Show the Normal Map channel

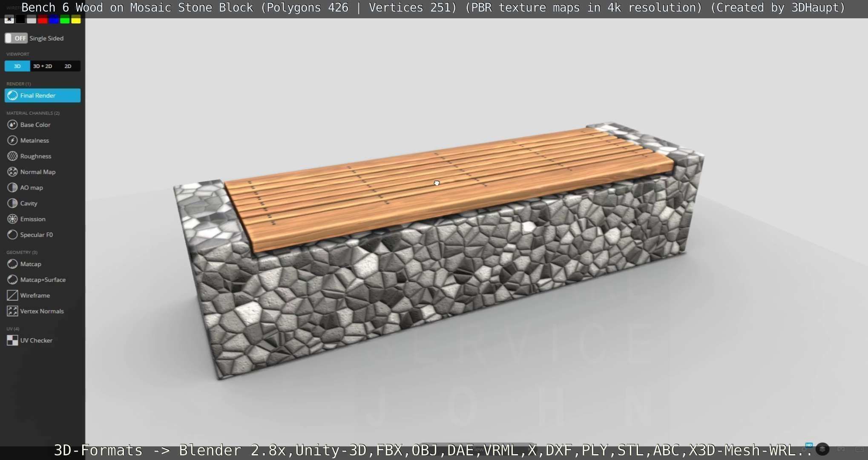(x=32, y=172)
